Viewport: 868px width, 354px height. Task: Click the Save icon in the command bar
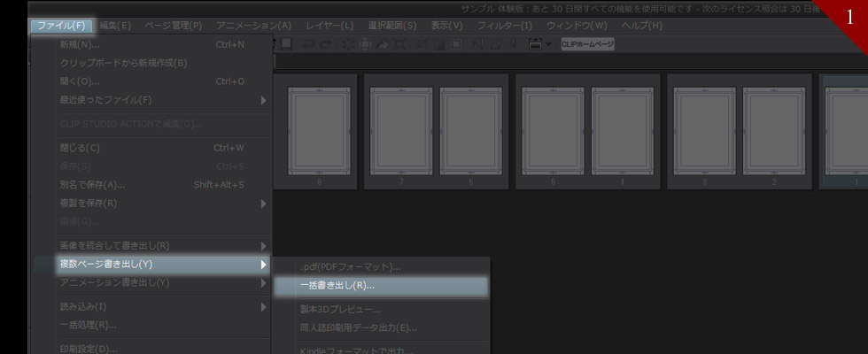click(286, 44)
